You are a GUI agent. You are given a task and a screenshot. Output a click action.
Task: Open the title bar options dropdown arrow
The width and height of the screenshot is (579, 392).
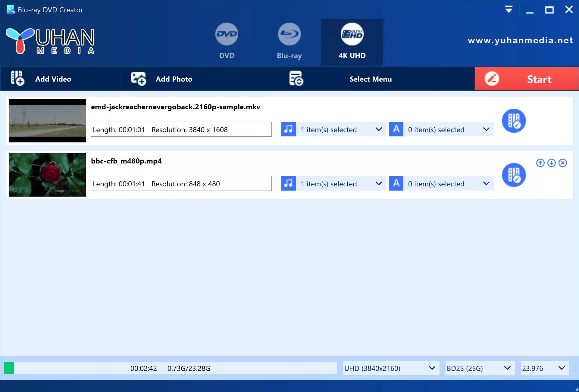(x=509, y=10)
